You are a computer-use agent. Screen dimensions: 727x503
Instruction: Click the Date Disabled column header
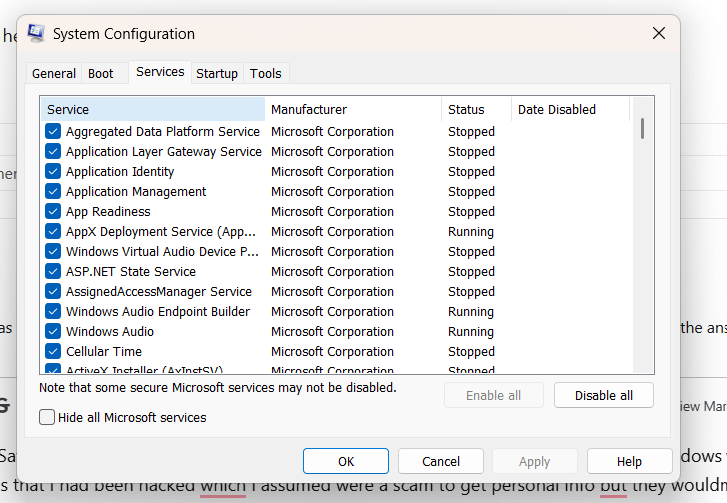click(571, 109)
